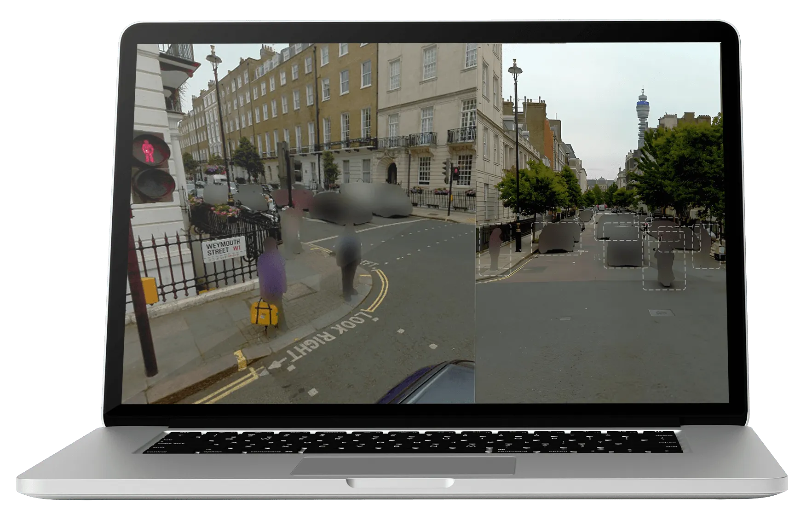Screen dimensions: 812x521
Task: Click the street lamp top in left image
Action: tap(213, 57)
